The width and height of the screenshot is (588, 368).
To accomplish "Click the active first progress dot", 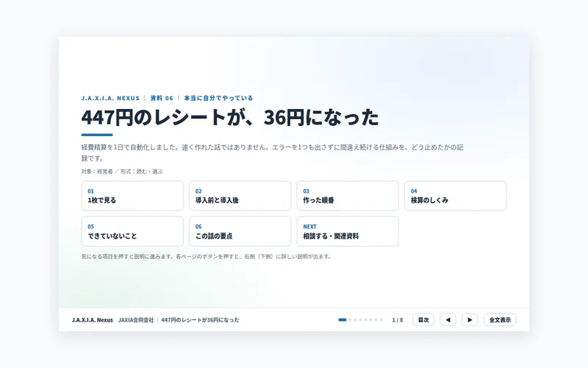I will tap(343, 320).
